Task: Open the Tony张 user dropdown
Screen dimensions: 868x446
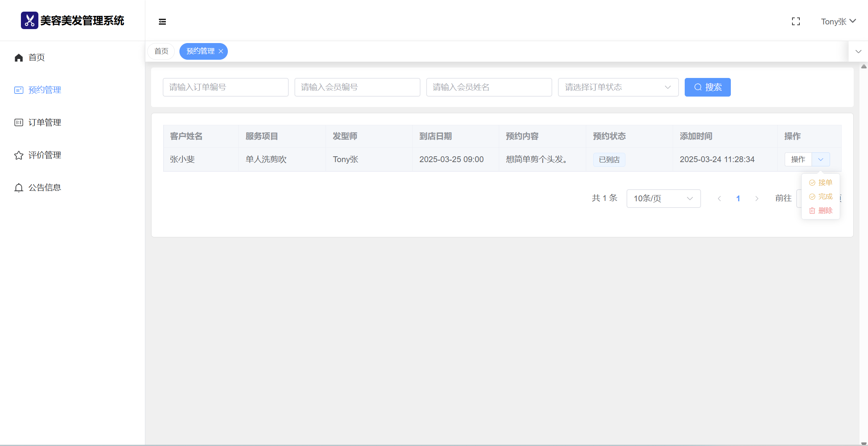Action: [838, 22]
